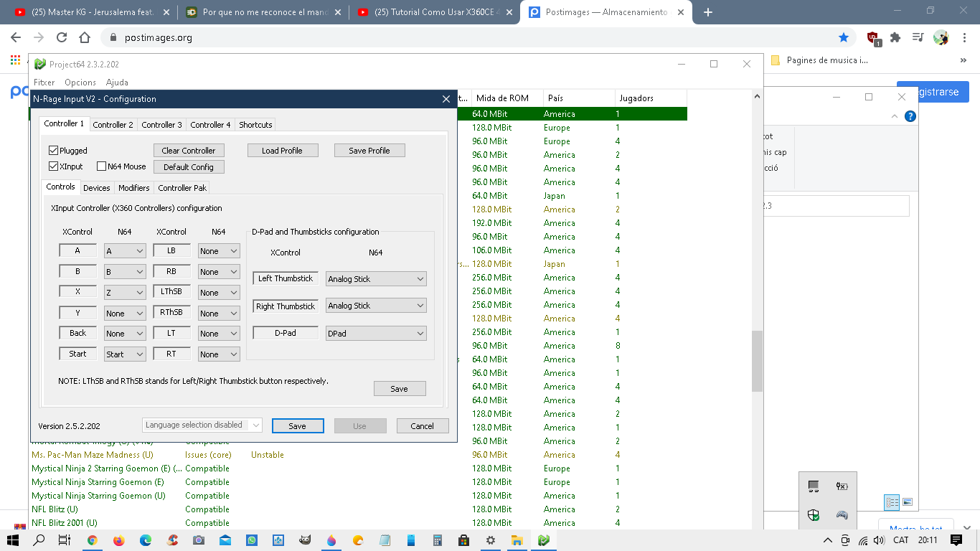Go to the Chrome home page icon
980x551 pixels.
click(85, 37)
